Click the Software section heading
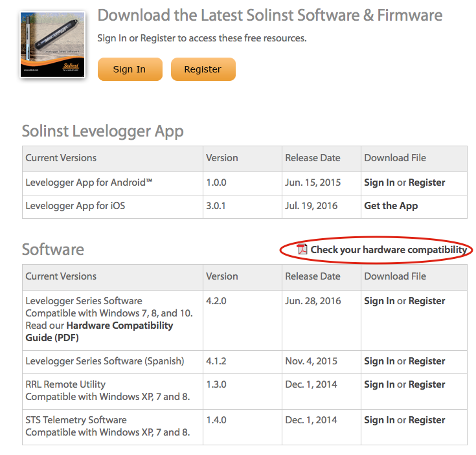This screenshot has height=455, width=476. [x=53, y=249]
